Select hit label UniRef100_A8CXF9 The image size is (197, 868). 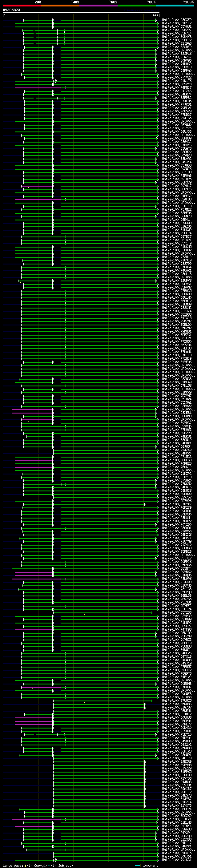click(177, 20)
